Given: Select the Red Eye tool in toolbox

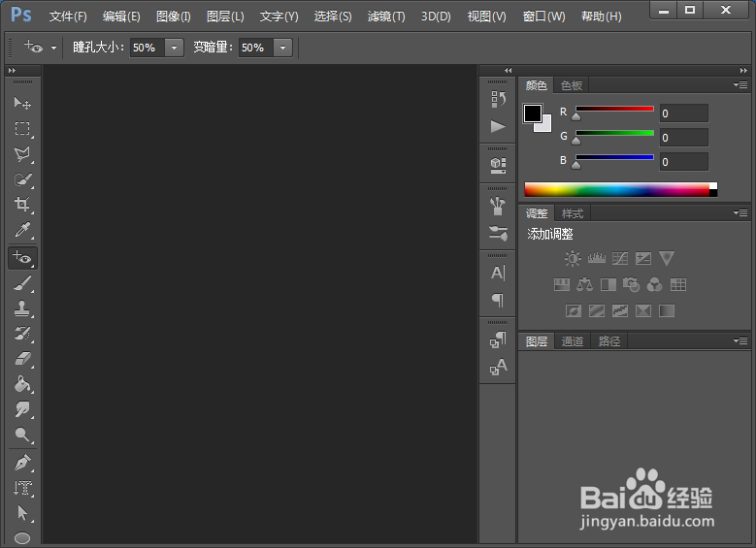Looking at the screenshot, I should point(22,258).
